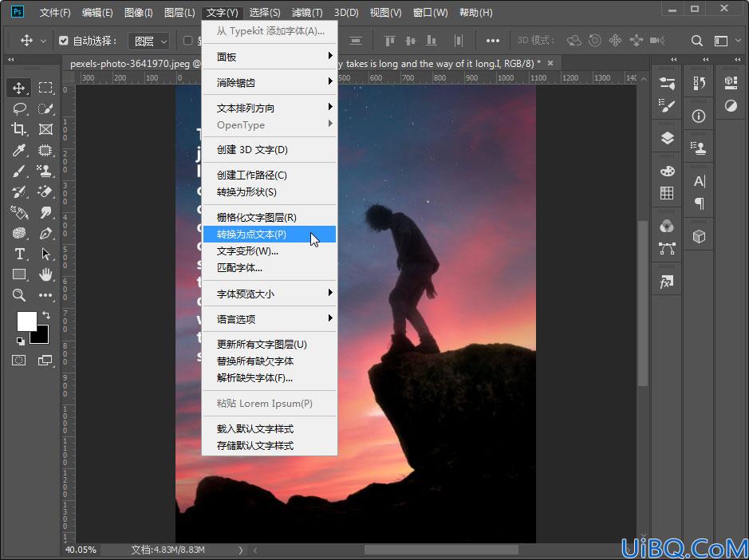The image size is (749, 560).
Task: Select the Brush tool
Action: pyautogui.click(x=18, y=171)
